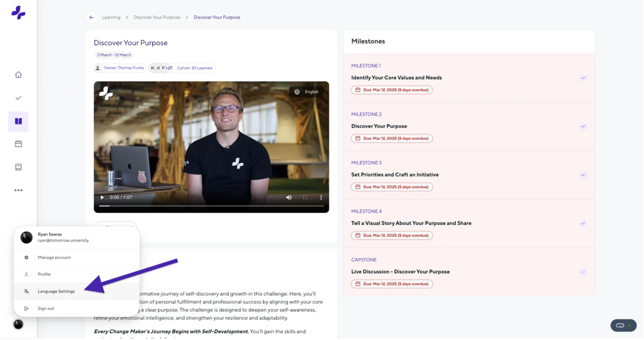Open the Home icon in sidebar
The image size is (644, 340).
18,75
